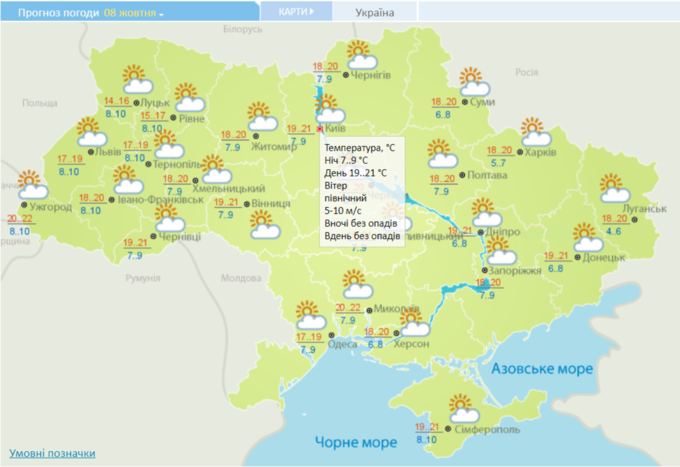Select the Луцьк city label
Screen dimensions: 680x467
click(x=155, y=103)
